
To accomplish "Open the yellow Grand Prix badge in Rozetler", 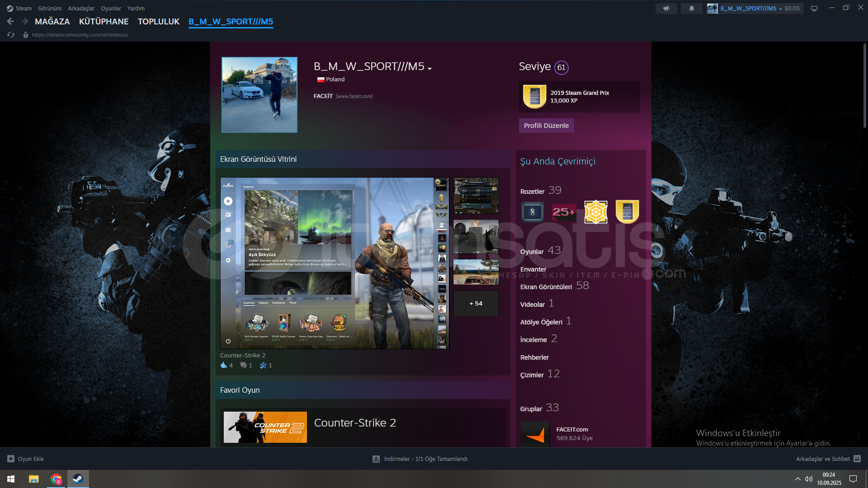I will coord(627,212).
